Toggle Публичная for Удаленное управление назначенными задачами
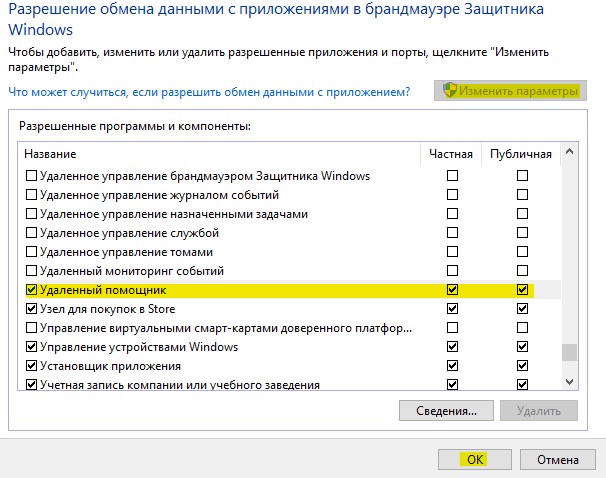Image resolution: width=606 pixels, height=478 pixels. coord(522,213)
